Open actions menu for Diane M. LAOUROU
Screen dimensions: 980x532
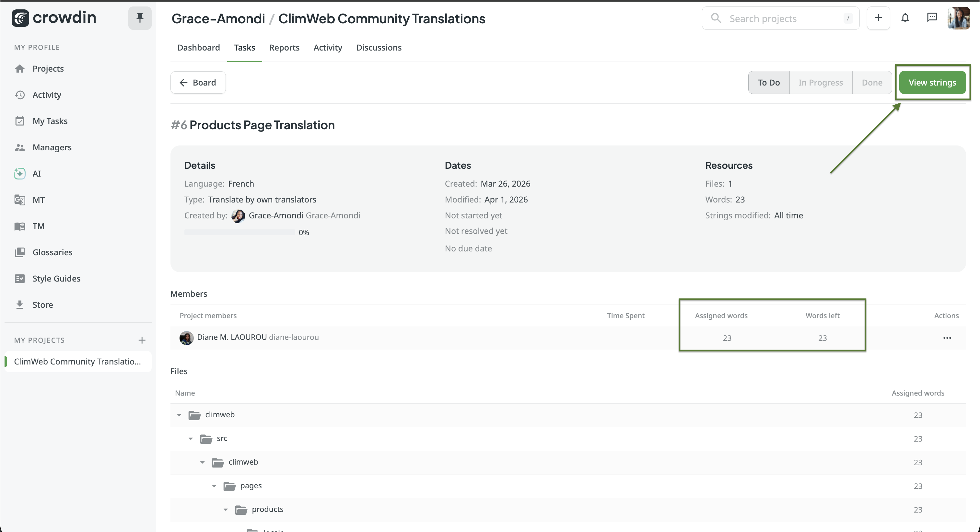click(947, 338)
